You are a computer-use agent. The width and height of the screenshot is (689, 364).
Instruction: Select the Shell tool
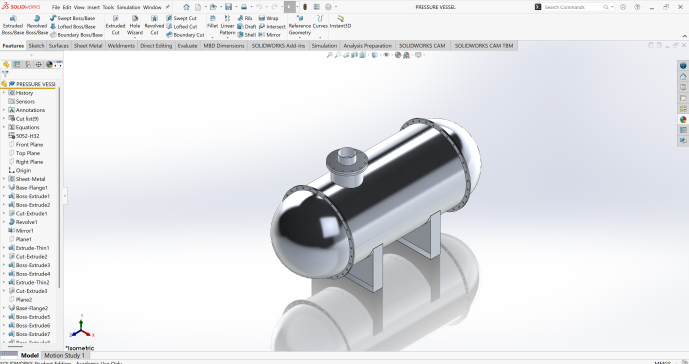pyautogui.click(x=246, y=35)
